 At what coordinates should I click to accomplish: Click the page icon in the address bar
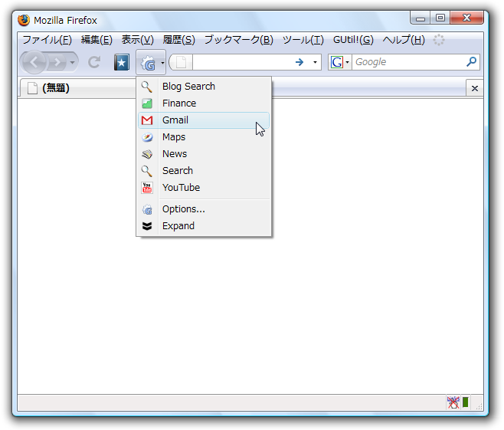coord(181,62)
